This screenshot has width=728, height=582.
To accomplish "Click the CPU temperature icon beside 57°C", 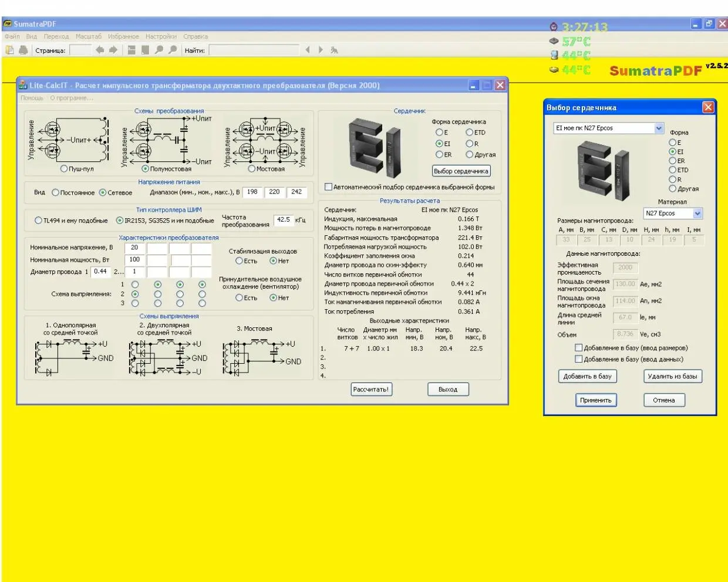I will (x=554, y=41).
